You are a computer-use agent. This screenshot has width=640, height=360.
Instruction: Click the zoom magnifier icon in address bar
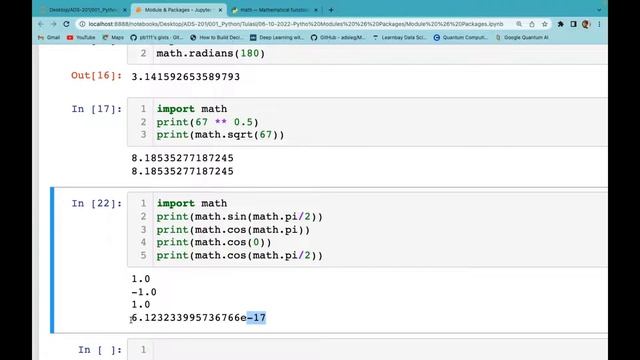[x=519, y=24]
